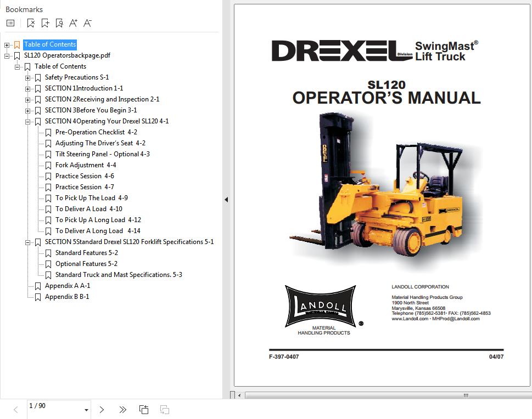The height and width of the screenshot is (419, 532).
Task: Collapse the bookmarks panel with the divider arrow
Action: (226, 200)
